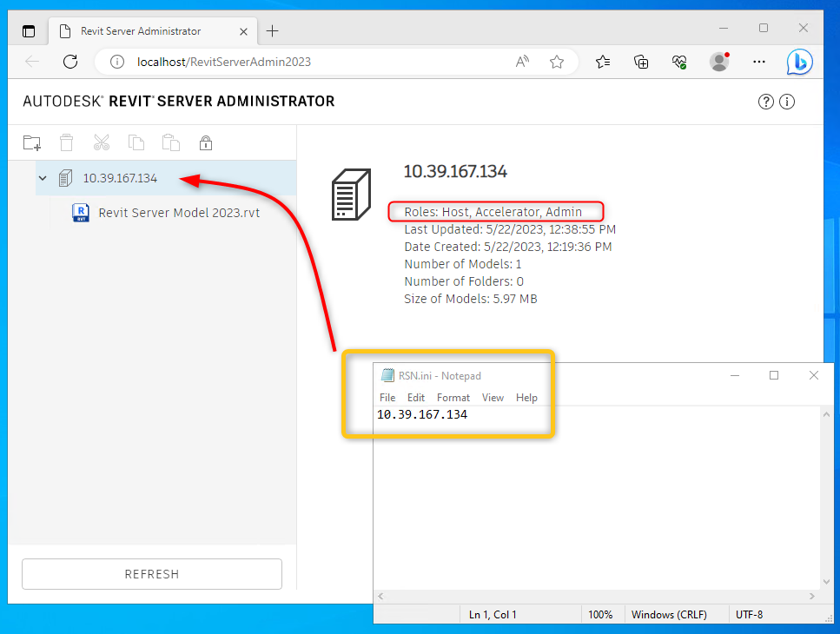Viewport: 840px width, 634px height.
Task: Click Notepad scroll left arrow
Action: [380, 596]
